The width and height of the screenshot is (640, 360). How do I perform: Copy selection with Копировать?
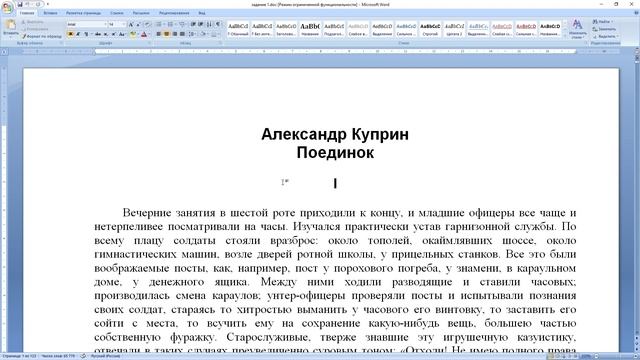pyautogui.click(x=35, y=29)
